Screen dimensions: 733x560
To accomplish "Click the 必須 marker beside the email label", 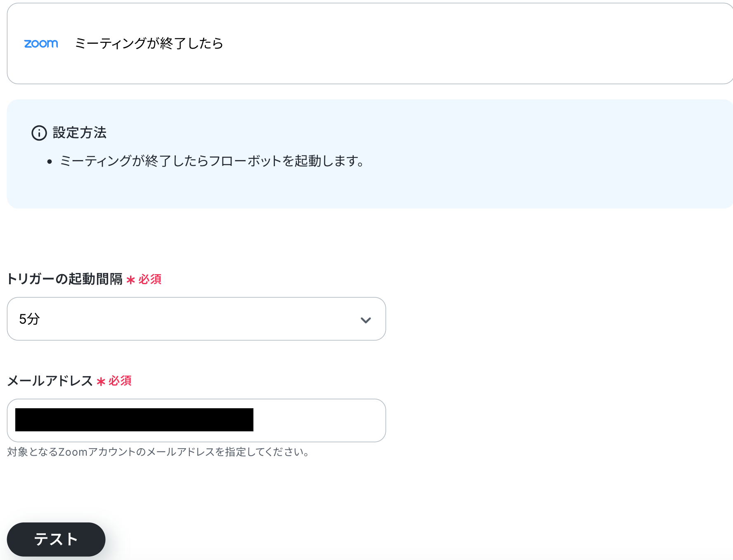I will click(120, 381).
